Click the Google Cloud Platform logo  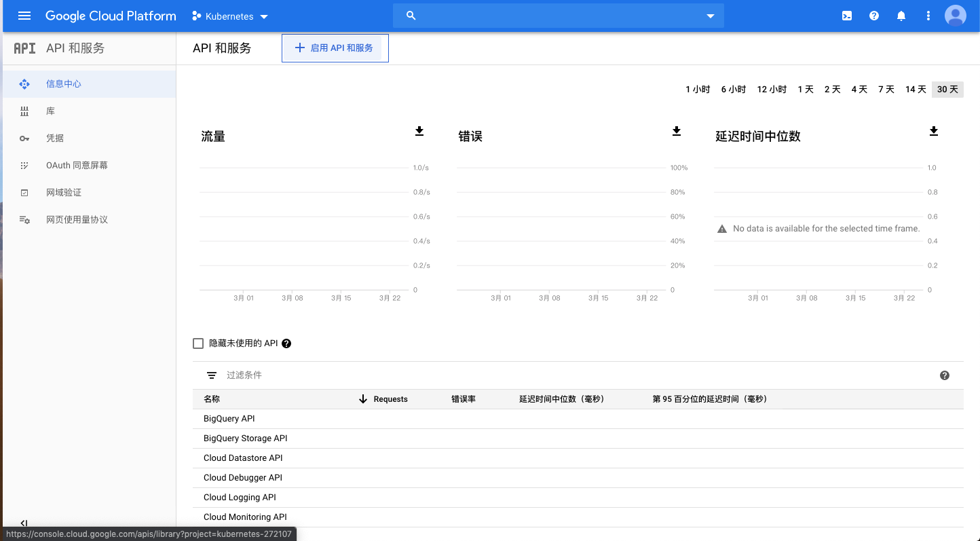(111, 16)
